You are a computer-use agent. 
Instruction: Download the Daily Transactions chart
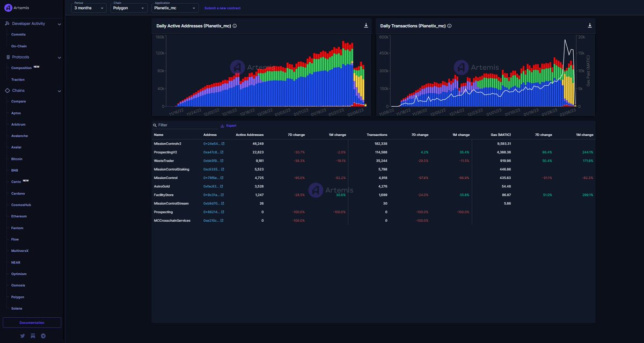pyautogui.click(x=589, y=25)
